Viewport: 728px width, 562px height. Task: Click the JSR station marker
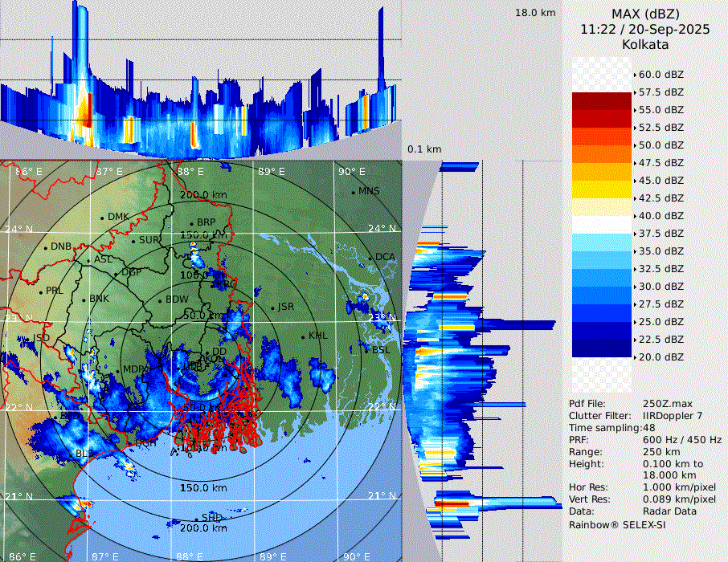click(273, 308)
